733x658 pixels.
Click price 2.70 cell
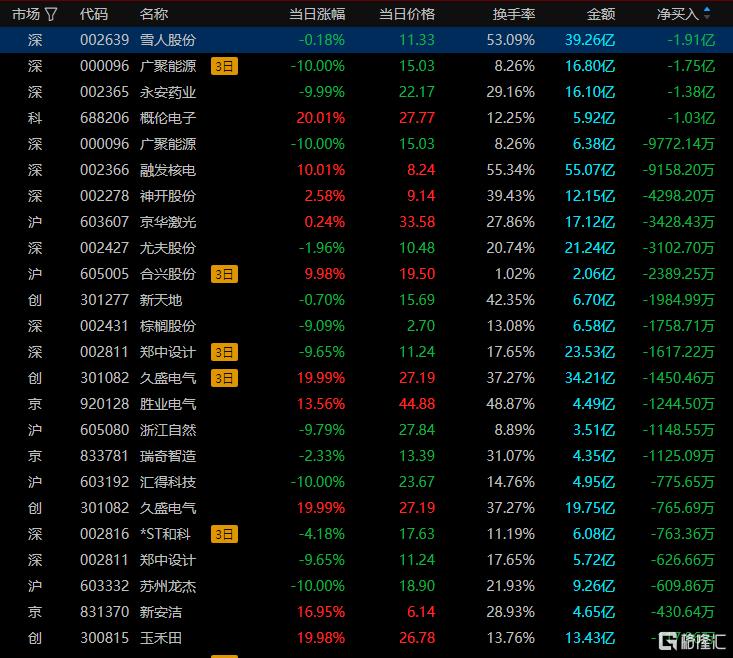[x=421, y=326]
